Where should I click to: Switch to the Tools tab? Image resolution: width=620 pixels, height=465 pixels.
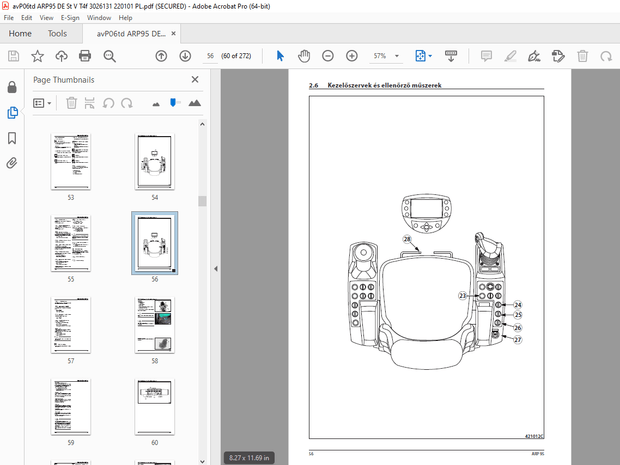[57, 33]
